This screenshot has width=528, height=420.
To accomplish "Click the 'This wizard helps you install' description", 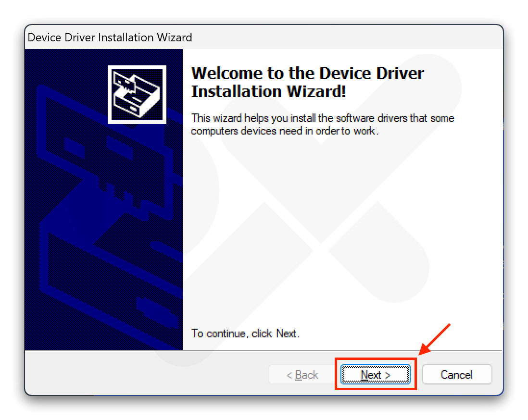I will pos(322,118).
